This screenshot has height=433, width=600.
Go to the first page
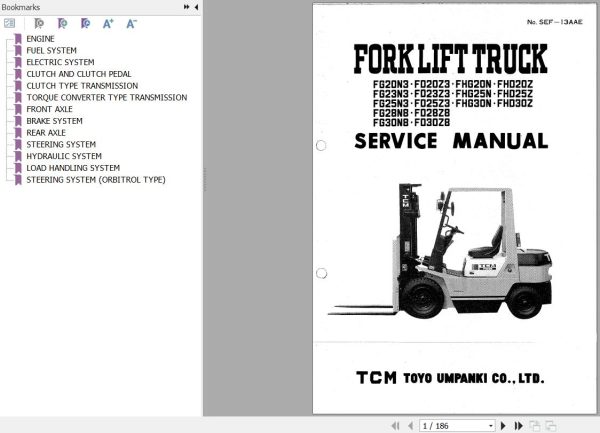pyautogui.click(x=396, y=426)
